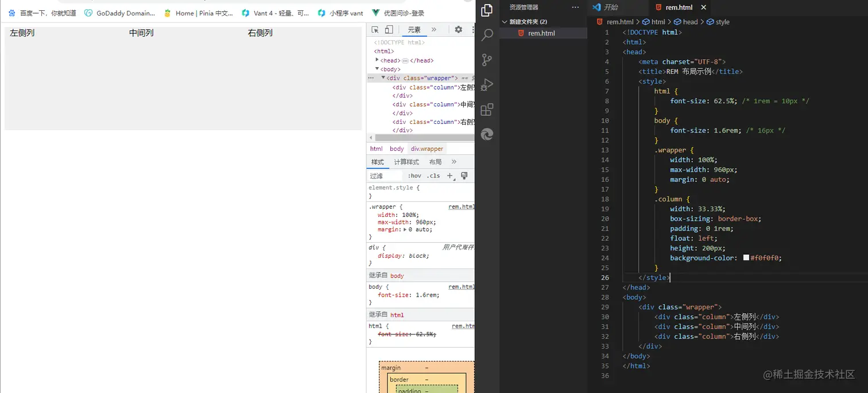Click the html breadcrumb segment
868x393 pixels.
coord(653,22)
